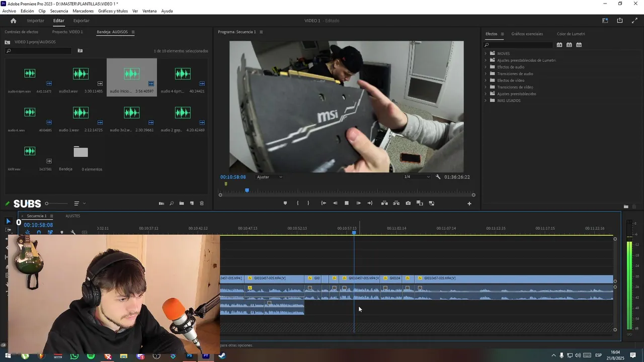The width and height of the screenshot is (644, 362).
Task: Adjust the bin thumbnail zoom slider
Action: click(x=47, y=204)
